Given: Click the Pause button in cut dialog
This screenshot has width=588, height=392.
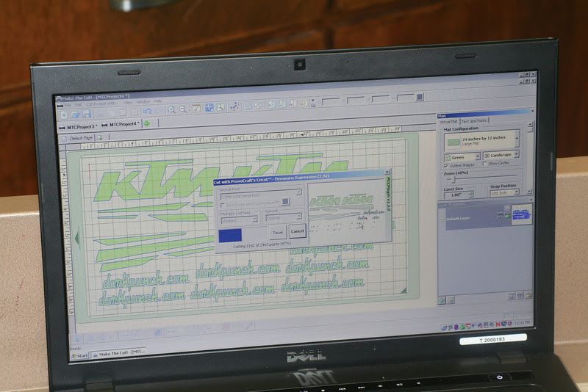Looking at the screenshot, I should click(278, 233).
